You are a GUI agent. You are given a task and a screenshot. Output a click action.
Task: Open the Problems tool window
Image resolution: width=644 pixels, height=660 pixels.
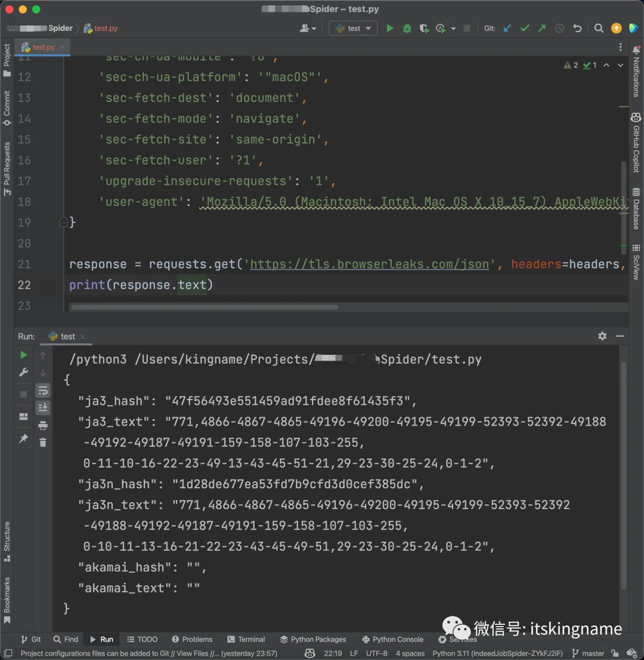tap(192, 639)
